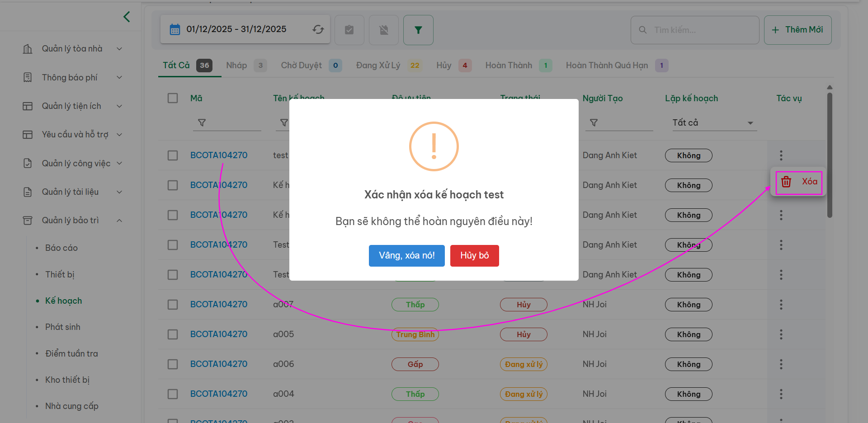Select Xóa from the row action menu

tap(799, 182)
